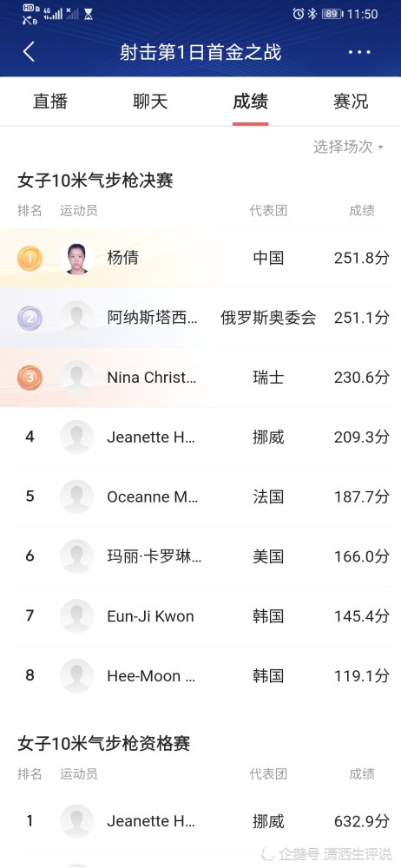Open Nina Christ... athlete row
This screenshot has width=401, height=868.
(200, 378)
